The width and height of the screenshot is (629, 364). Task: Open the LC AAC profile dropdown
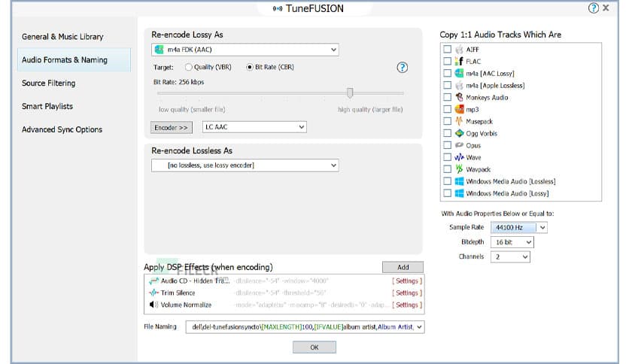click(254, 127)
